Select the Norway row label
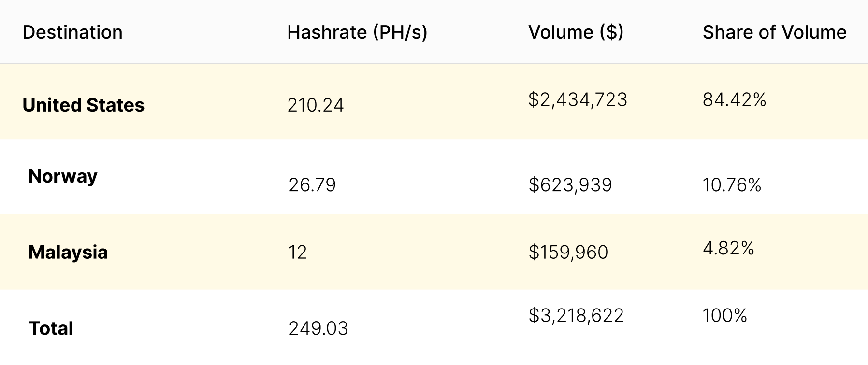Screen dimensions: 868x365 (63, 176)
